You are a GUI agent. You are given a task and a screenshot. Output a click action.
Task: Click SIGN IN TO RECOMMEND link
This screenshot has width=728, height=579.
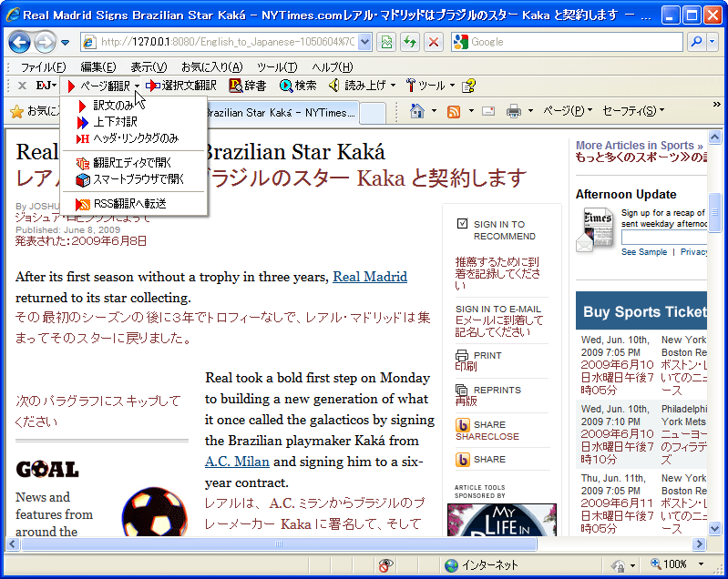(x=504, y=230)
